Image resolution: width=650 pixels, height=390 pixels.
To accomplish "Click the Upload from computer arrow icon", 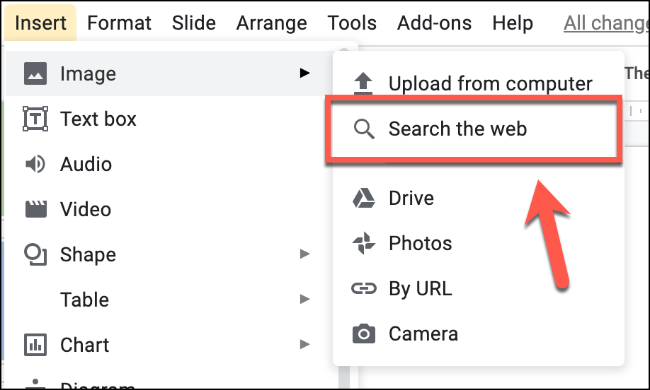I will [363, 82].
